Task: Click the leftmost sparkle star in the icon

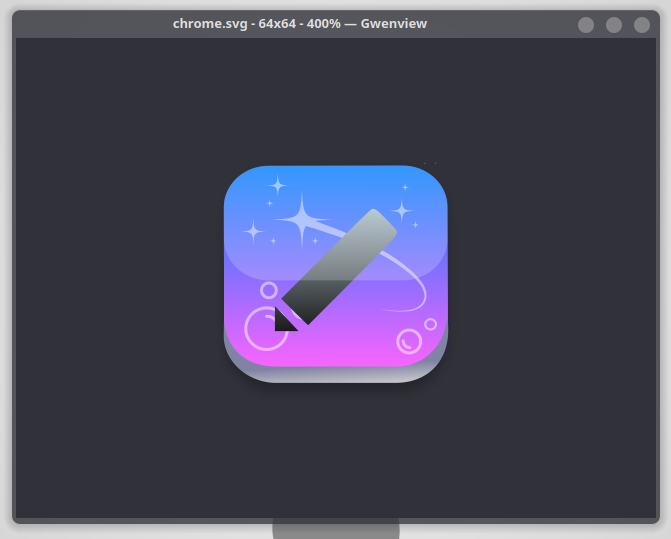Action: coord(253,232)
